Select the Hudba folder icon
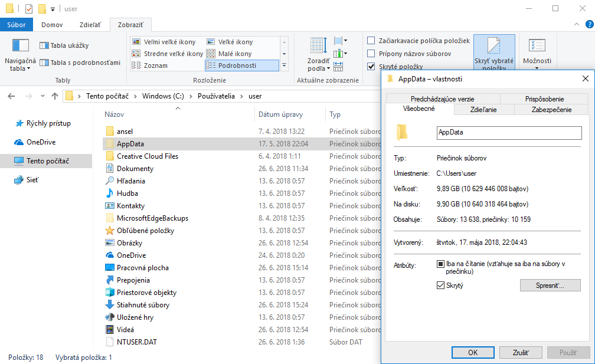The height and width of the screenshot is (364, 595). coord(110,194)
